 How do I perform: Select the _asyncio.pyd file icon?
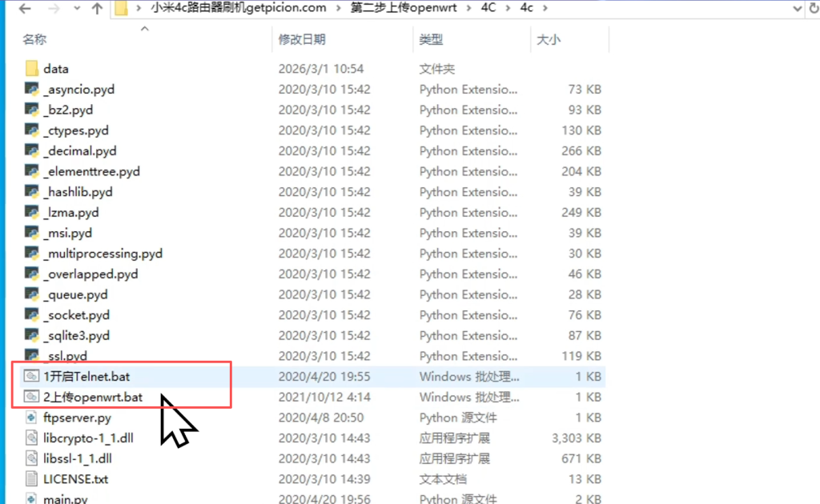click(x=32, y=90)
